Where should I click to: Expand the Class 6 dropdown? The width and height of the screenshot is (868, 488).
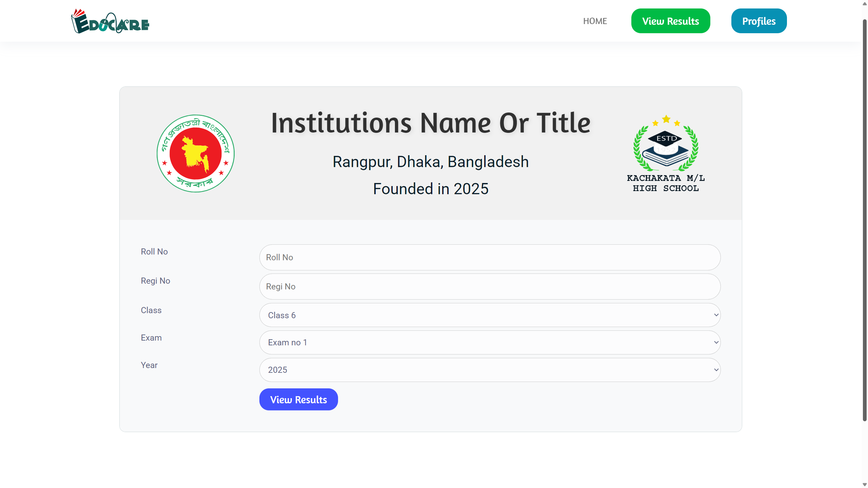[490, 315]
